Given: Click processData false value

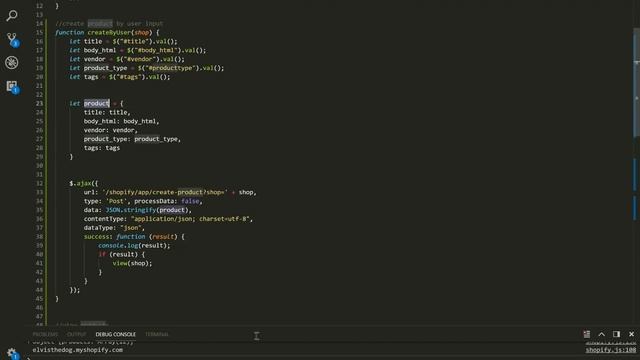Looking at the screenshot, I should [x=190, y=201].
